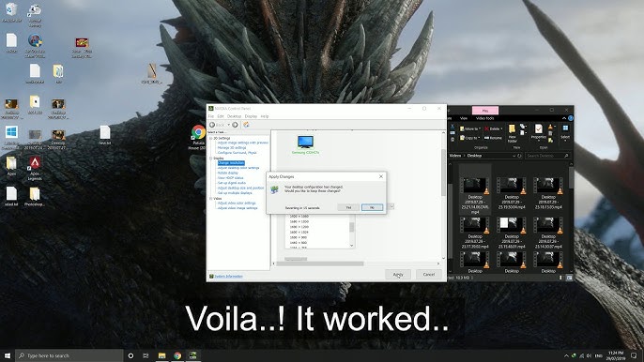Screen dimensions: 644x362
Task: Select Change resolution task
Action: [231, 163]
